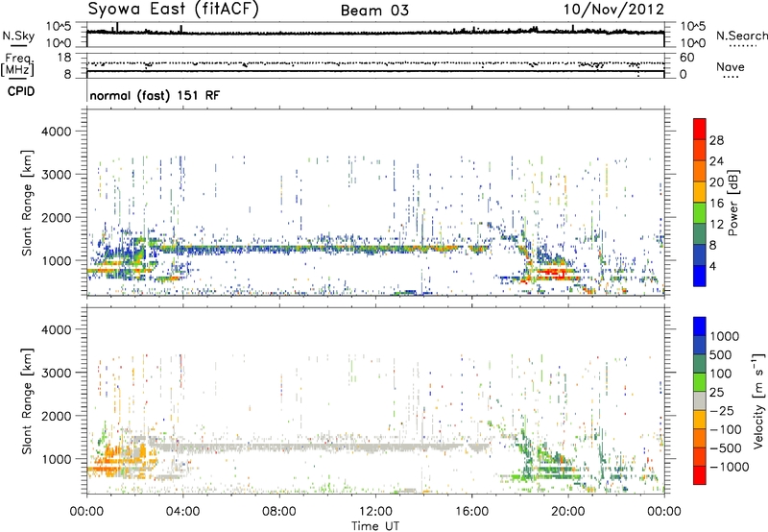768x532 pixels.
Task: Click the '4000' tick of the power panel
Action: tap(56, 132)
